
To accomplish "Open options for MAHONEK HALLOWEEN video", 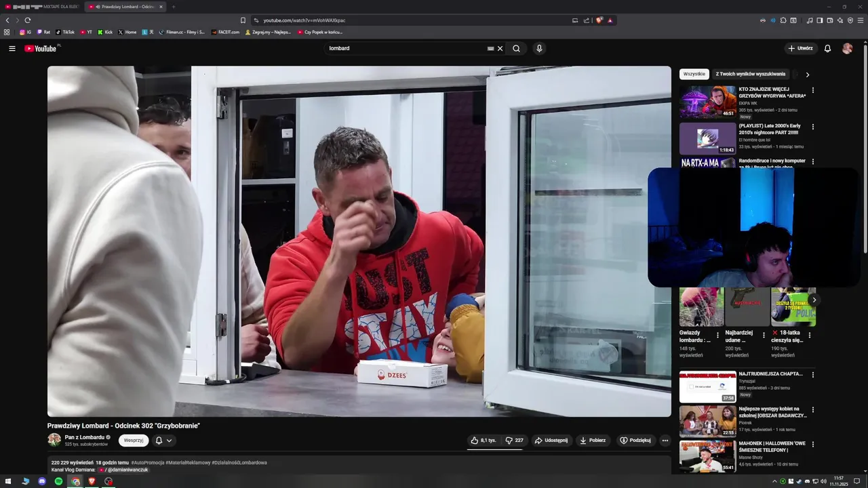I will point(812,445).
